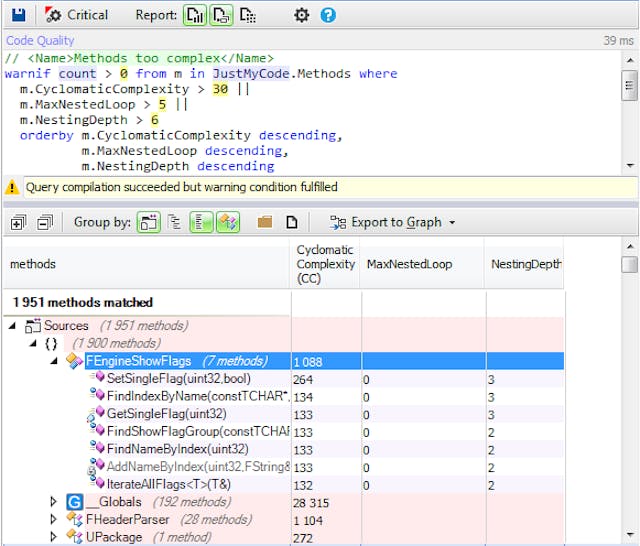Expand the __Globals tree node

(x=55, y=501)
